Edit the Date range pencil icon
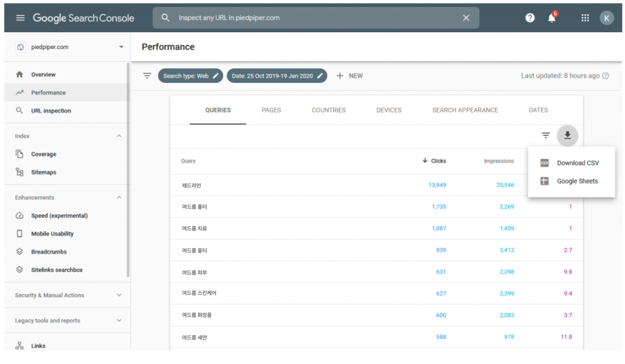The width and height of the screenshot is (625, 364). click(320, 76)
